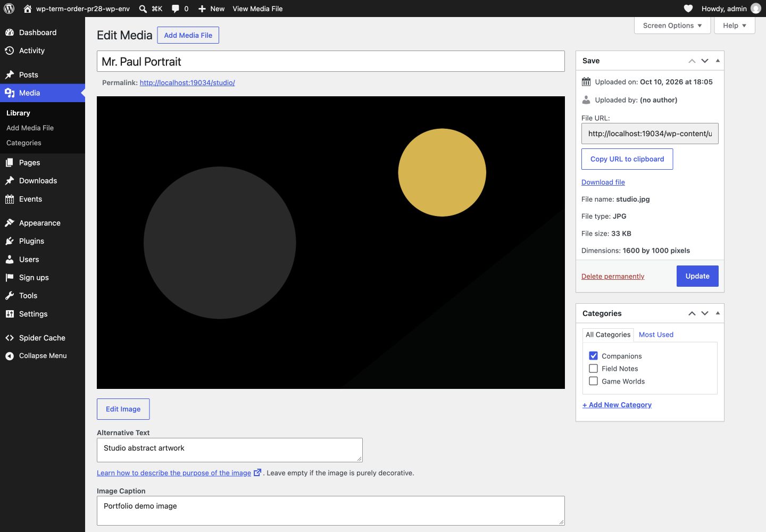Open Tools in the sidebar
The image size is (766, 532).
(x=43, y=295)
